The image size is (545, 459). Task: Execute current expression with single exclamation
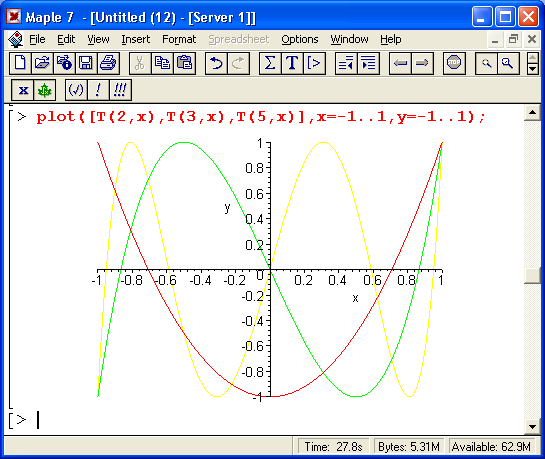98,90
